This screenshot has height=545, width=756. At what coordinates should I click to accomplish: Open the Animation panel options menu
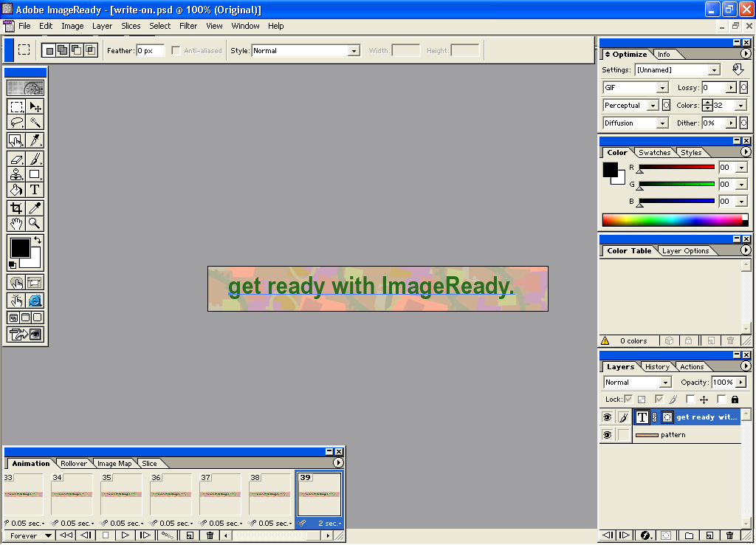338,463
